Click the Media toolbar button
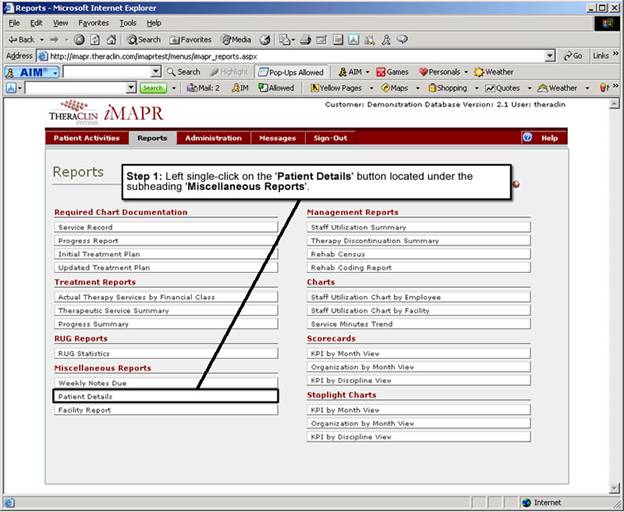624x512 pixels. [x=236, y=40]
